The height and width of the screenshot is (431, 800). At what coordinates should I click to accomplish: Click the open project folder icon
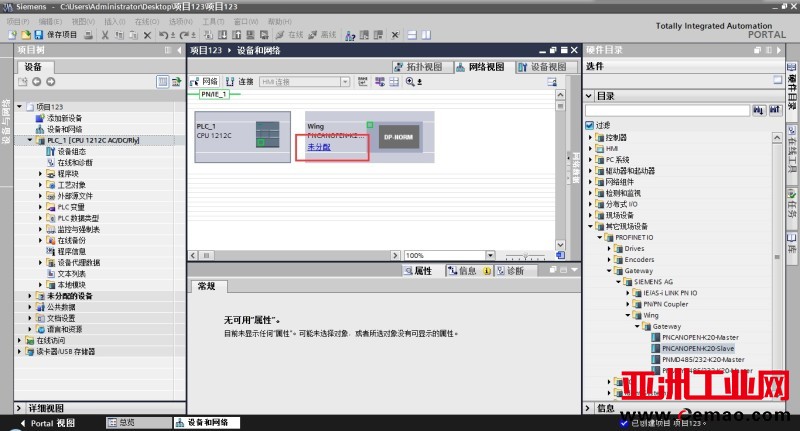(x=26, y=35)
